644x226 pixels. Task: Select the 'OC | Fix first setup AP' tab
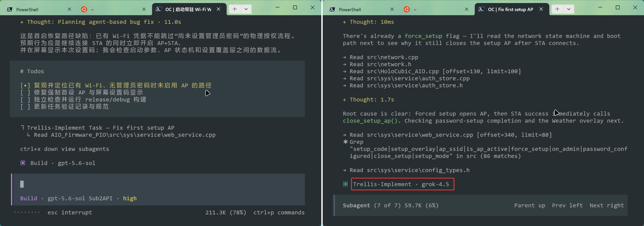pyautogui.click(x=512, y=9)
